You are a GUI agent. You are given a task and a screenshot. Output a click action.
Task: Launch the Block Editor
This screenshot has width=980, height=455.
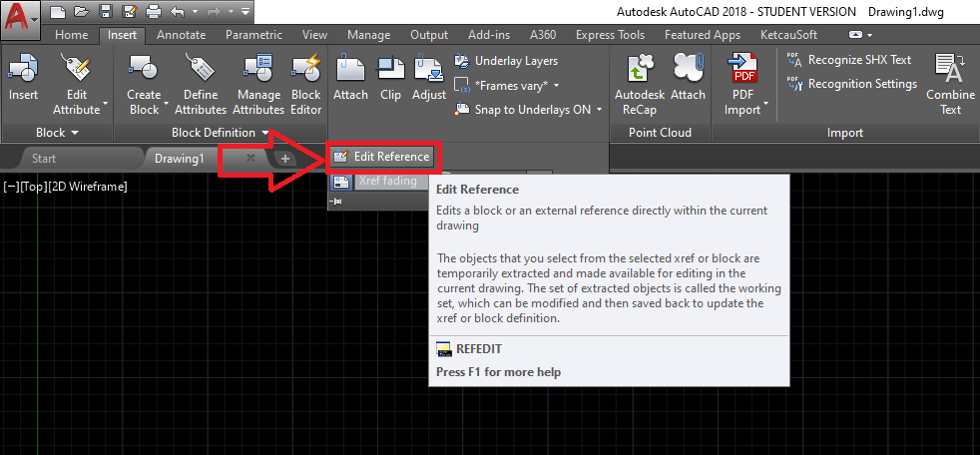click(x=306, y=85)
